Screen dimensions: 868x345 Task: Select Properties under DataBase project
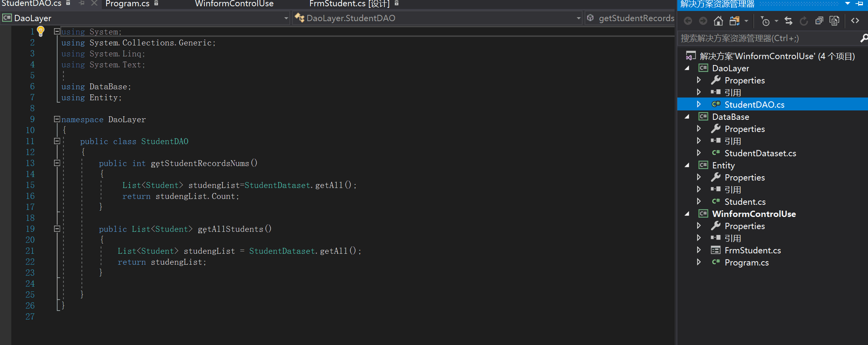pyautogui.click(x=745, y=129)
